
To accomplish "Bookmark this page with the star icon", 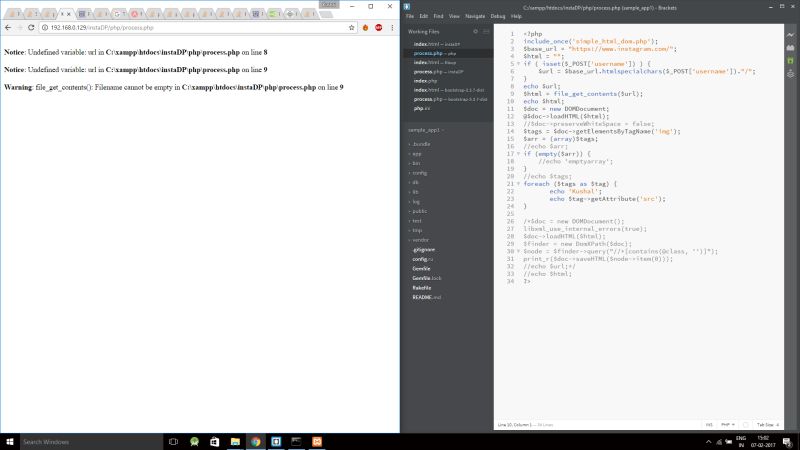I will pyautogui.click(x=352, y=28).
